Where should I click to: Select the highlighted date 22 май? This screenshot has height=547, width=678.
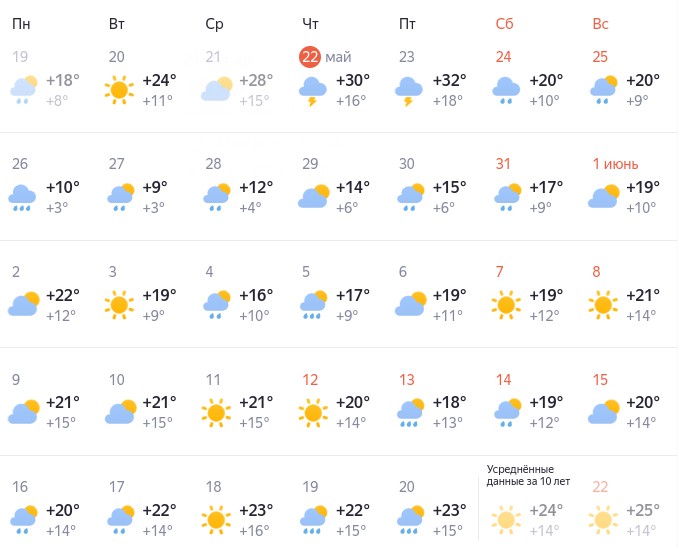(x=326, y=57)
